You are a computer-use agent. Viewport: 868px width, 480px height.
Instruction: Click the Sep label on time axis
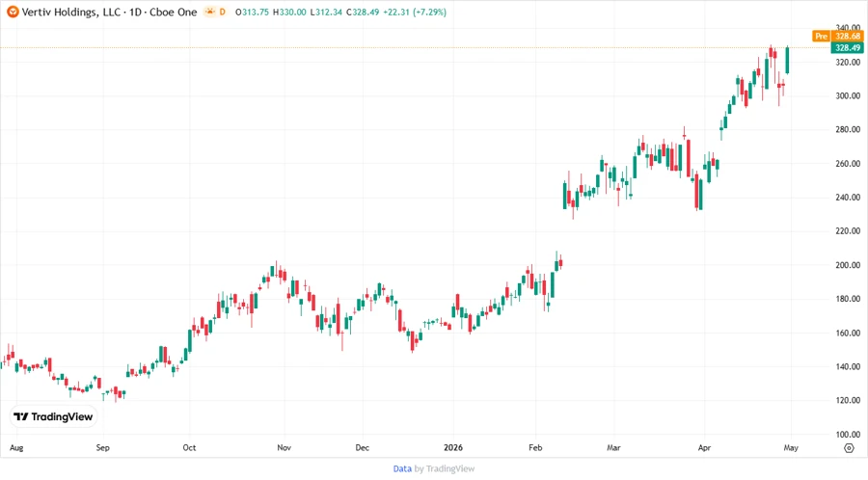point(103,447)
